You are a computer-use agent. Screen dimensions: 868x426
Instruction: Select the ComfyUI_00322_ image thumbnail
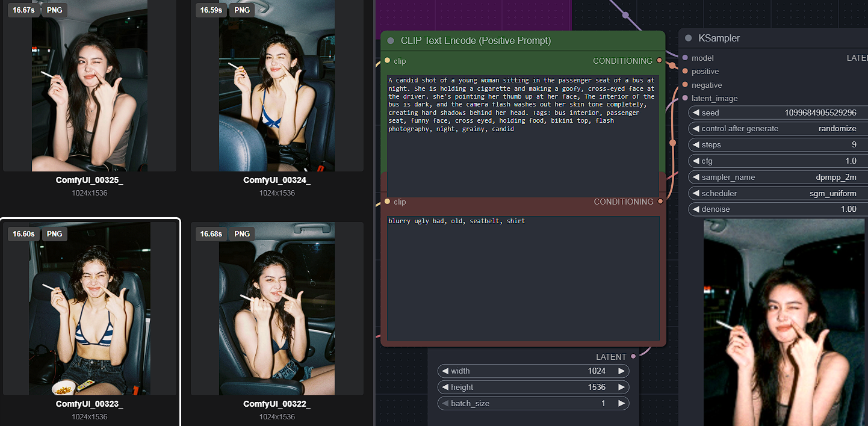pos(277,309)
